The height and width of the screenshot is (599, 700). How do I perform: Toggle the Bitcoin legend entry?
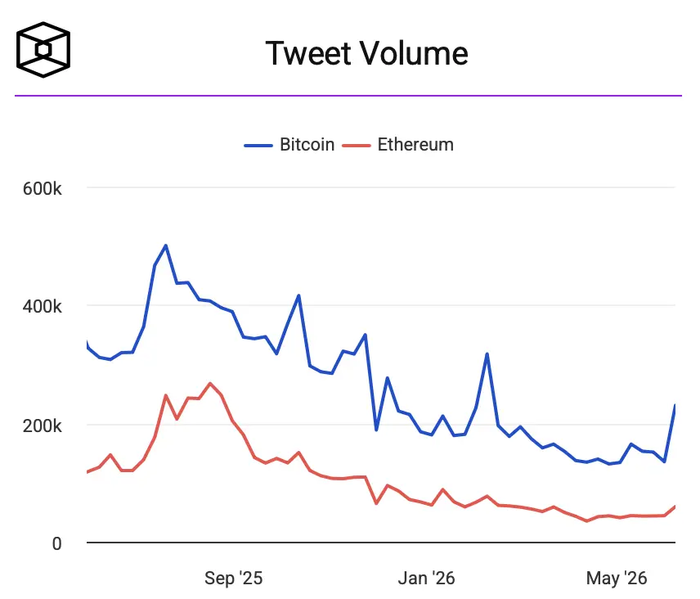(289, 145)
